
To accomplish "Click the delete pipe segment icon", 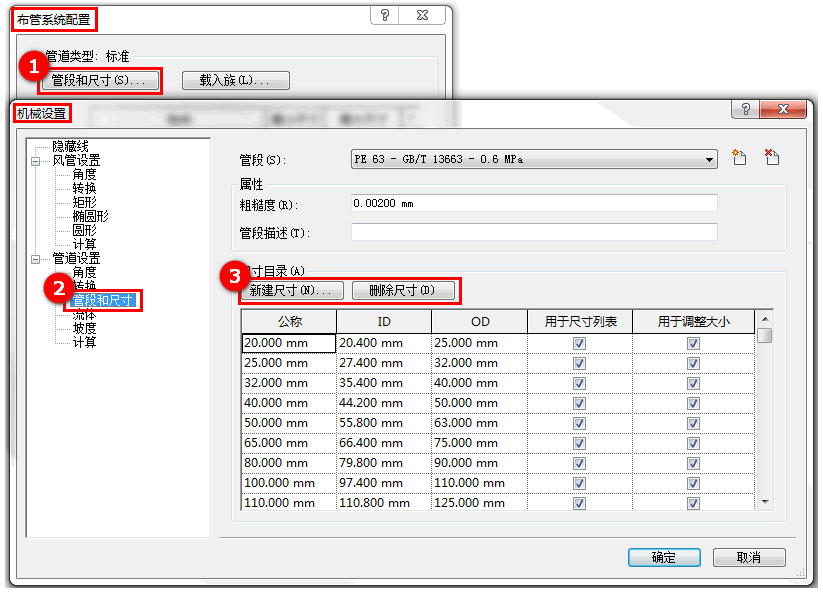I will click(772, 157).
